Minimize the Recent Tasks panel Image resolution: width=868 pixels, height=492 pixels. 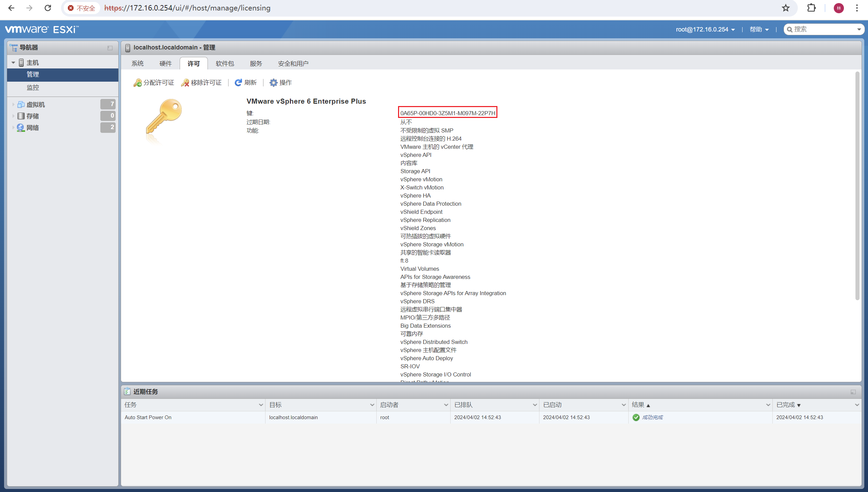pos(853,392)
